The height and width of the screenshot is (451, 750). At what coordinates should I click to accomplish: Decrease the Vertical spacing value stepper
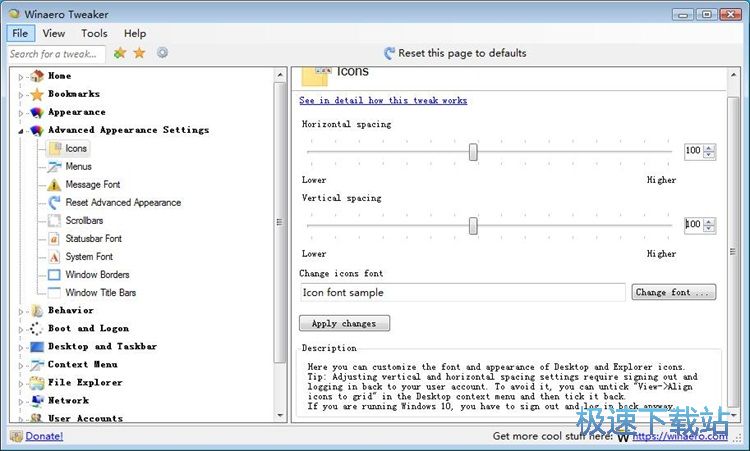click(709, 229)
